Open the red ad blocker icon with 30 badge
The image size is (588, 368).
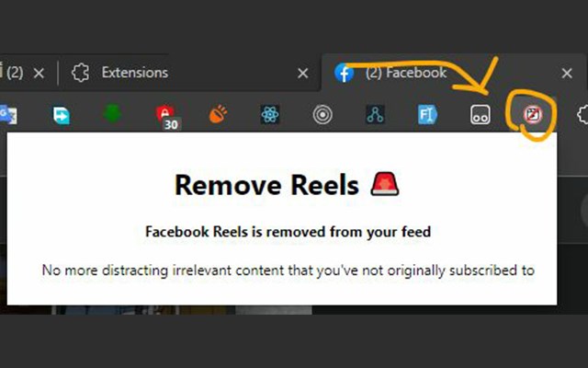click(167, 116)
